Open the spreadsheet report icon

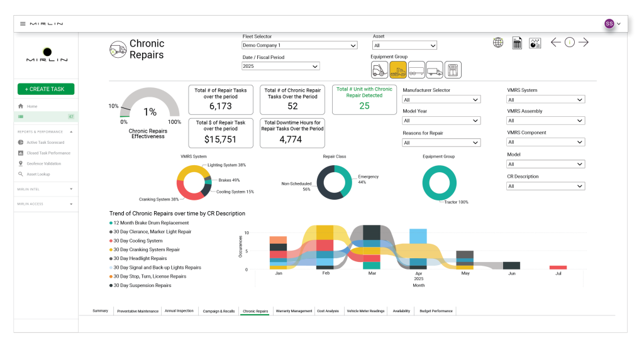516,43
